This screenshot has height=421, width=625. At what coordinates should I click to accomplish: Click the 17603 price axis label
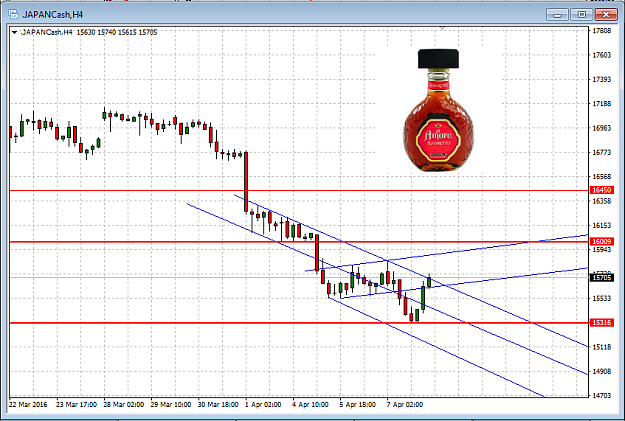(x=601, y=55)
